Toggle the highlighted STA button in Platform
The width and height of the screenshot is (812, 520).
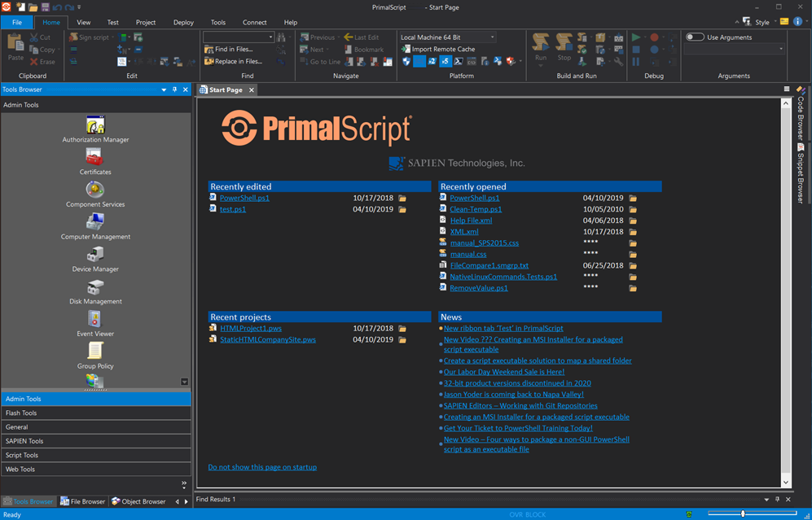point(419,62)
